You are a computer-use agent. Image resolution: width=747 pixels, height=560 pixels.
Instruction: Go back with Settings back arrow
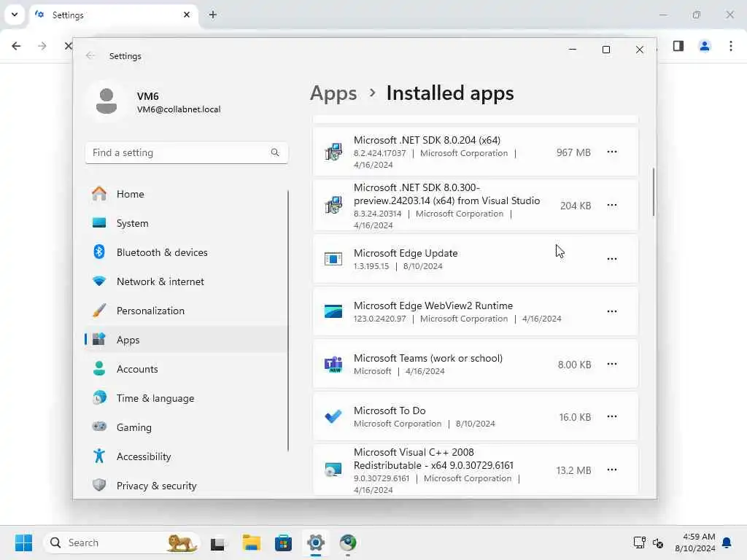[x=90, y=55]
